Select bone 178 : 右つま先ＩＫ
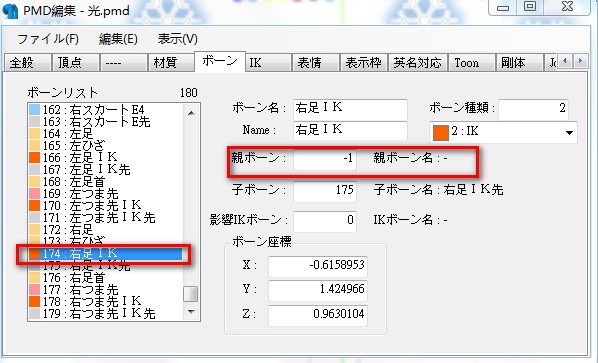Viewport: 598px width, 363px height. pyautogui.click(x=105, y=301)
